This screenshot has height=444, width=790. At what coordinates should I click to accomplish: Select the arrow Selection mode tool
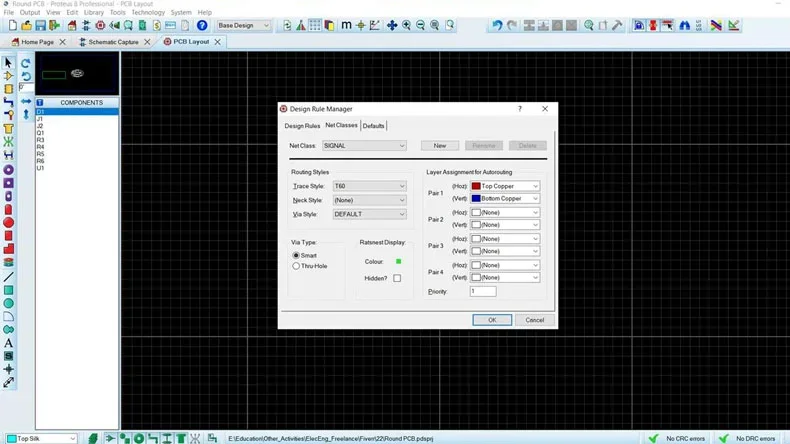[8, 62]
